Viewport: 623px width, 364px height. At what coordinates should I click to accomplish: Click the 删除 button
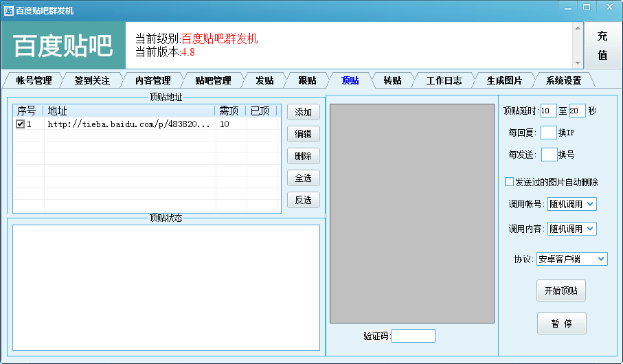coord(304,156)
